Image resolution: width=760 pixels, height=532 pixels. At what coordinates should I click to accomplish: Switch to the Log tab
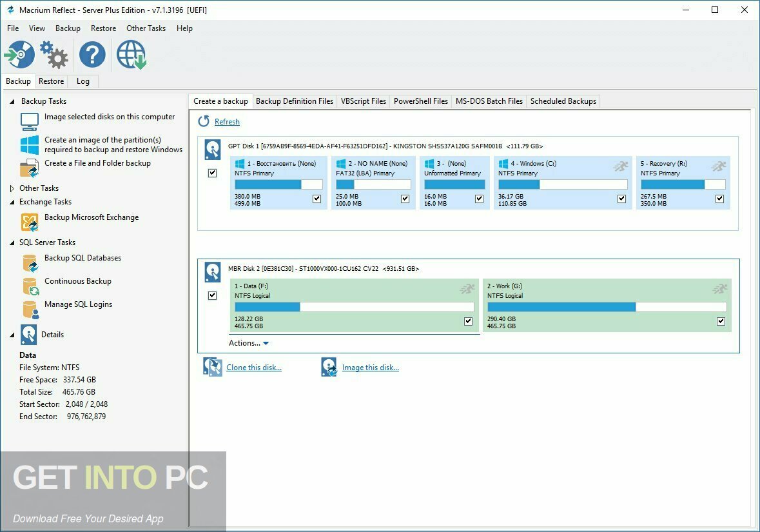83,81
